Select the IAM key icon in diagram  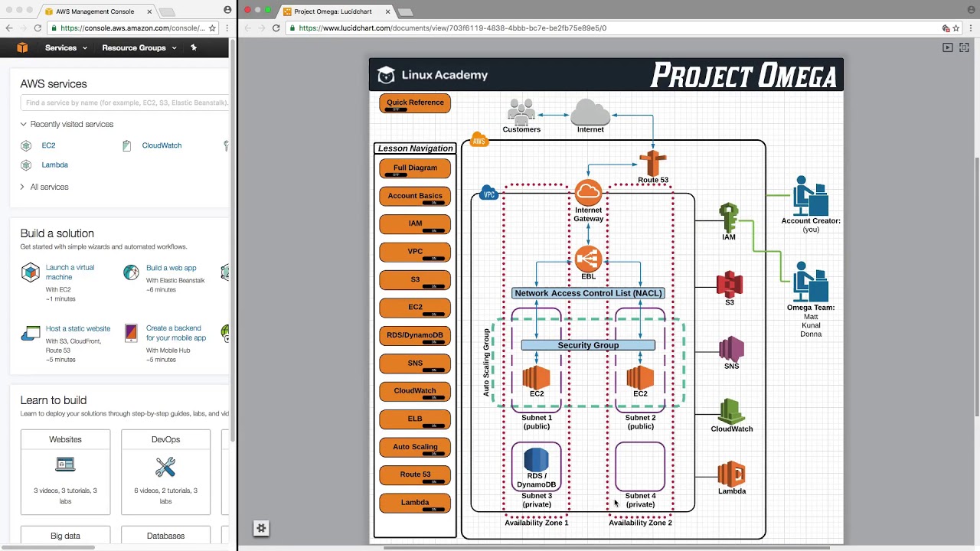728,217
